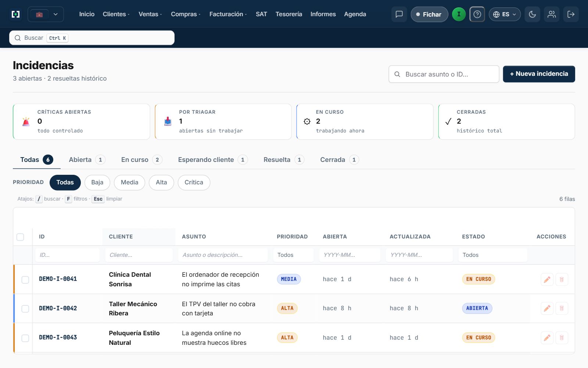
Task: Open the users icon in the header
Action: (552, 14)
